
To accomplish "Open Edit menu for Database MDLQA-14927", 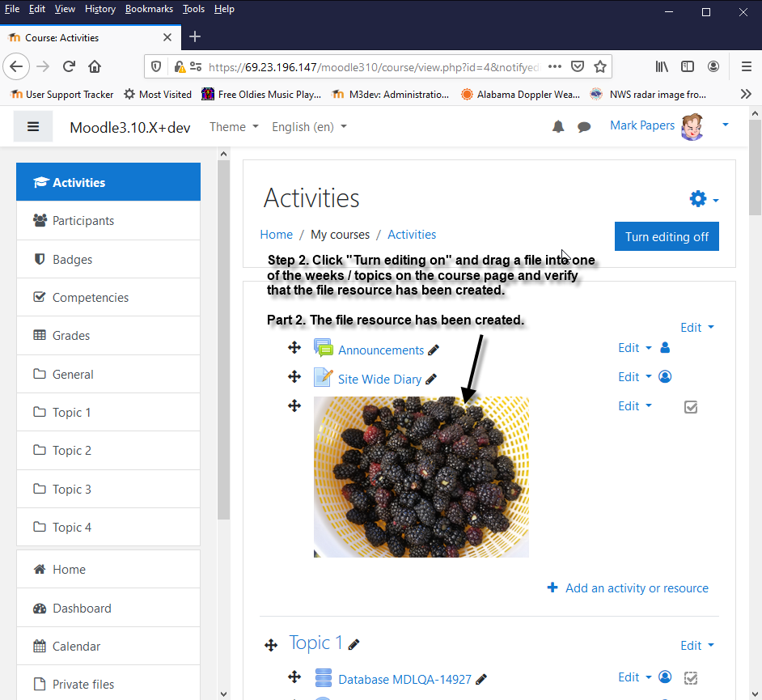I will tap(635, 677).
